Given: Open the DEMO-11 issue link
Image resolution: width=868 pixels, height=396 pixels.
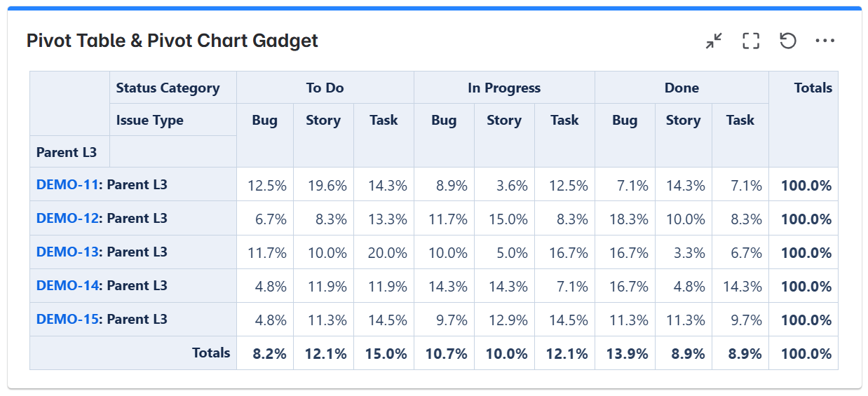Looking at the screenshot, I should pyautogui.click(x=67, y=185).
